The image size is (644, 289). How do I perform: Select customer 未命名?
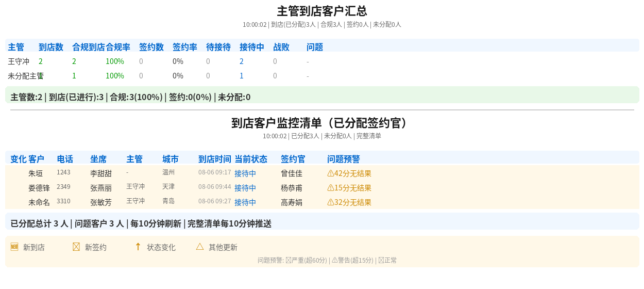(39, 202)
